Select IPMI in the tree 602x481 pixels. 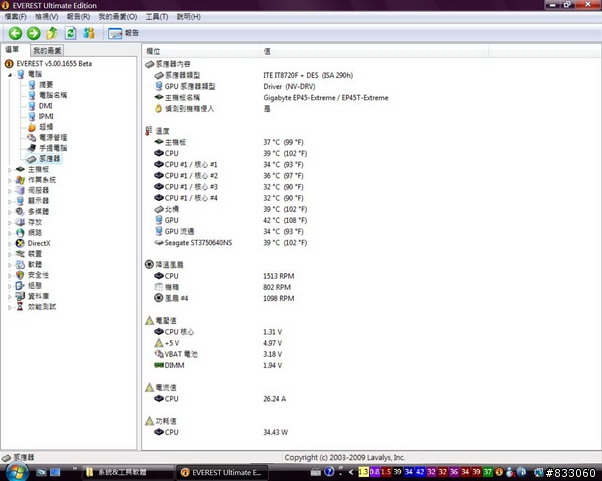coord(46,116)
